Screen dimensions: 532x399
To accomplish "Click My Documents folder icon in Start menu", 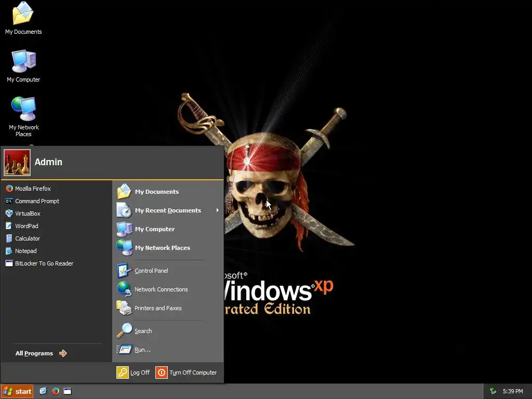I will 124,191.
